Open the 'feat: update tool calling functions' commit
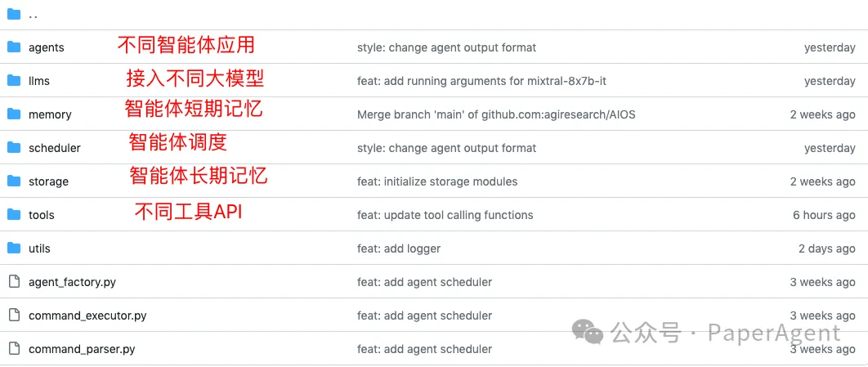This screenshot has width=868, height=367. 445,215
